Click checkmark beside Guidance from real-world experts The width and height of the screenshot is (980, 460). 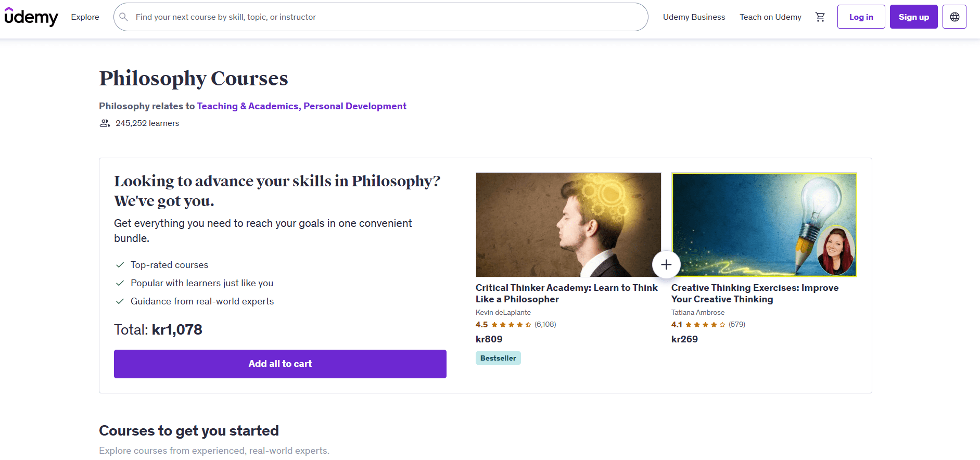coord(120,301)
